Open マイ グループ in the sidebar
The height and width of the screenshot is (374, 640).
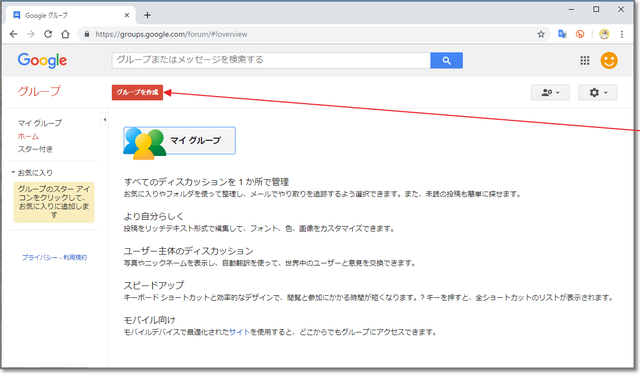(x=40, y=123)
